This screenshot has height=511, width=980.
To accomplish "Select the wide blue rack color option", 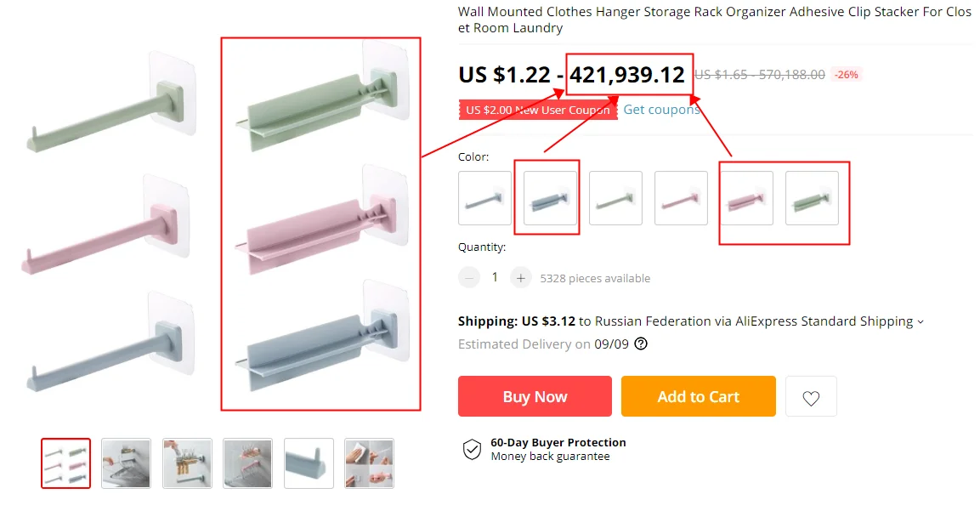I will (550, 198).
